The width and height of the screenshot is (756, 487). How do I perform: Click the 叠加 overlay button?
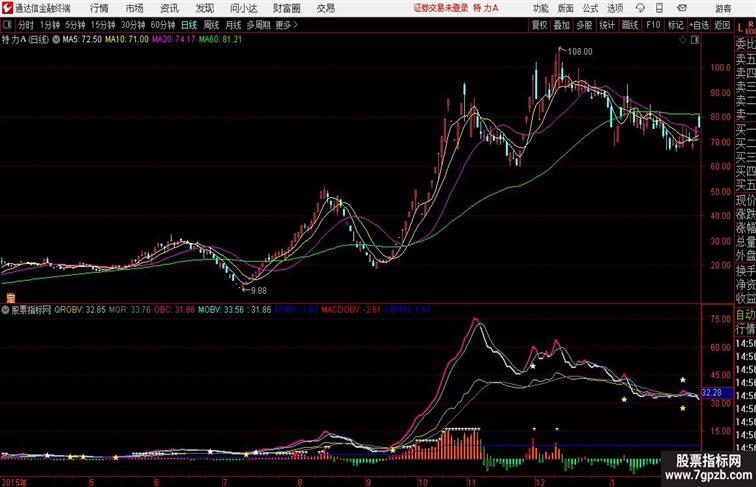562,25
